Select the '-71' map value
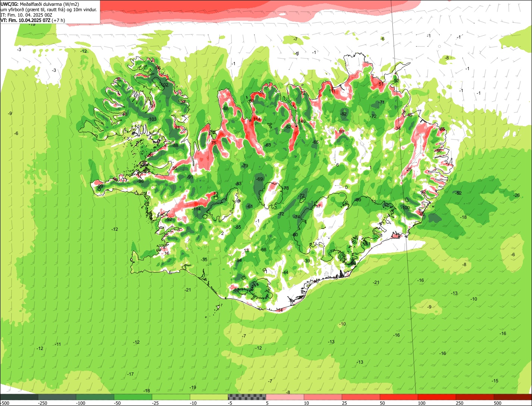The image size is (532, 406). click(x=381, y=102)
